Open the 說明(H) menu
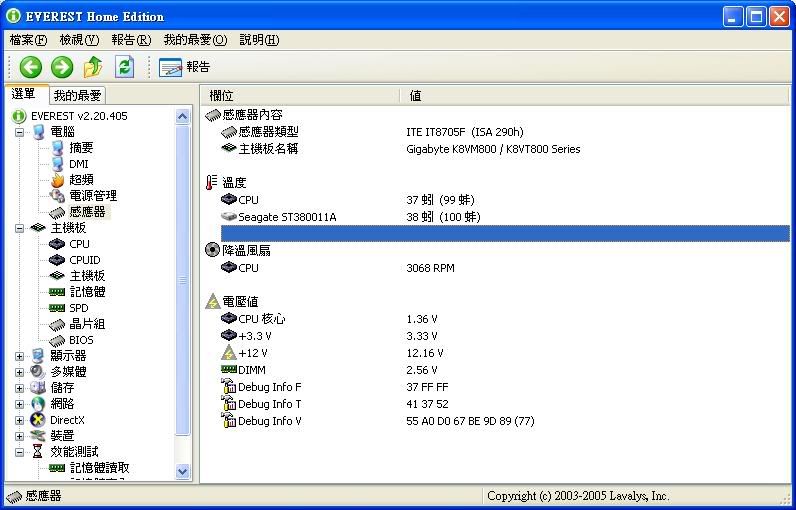 coord(259,40)
